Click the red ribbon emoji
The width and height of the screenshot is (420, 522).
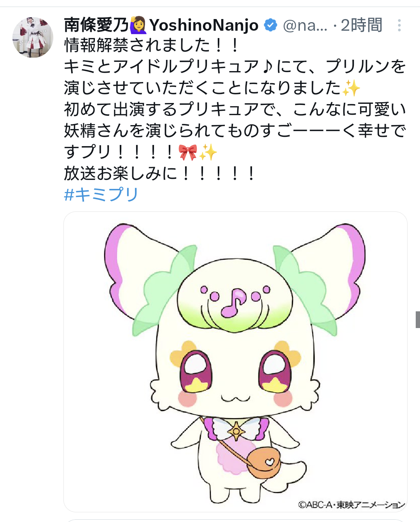[188, 152]
